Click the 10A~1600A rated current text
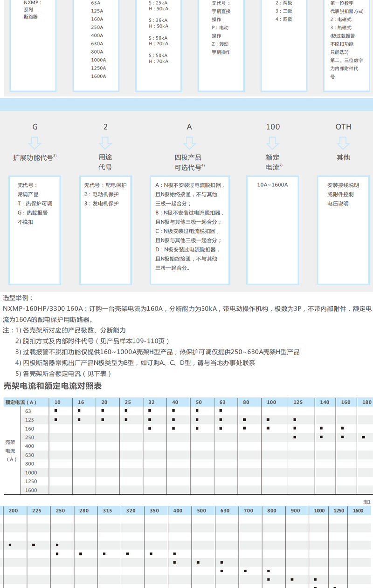 click(273, 185)
